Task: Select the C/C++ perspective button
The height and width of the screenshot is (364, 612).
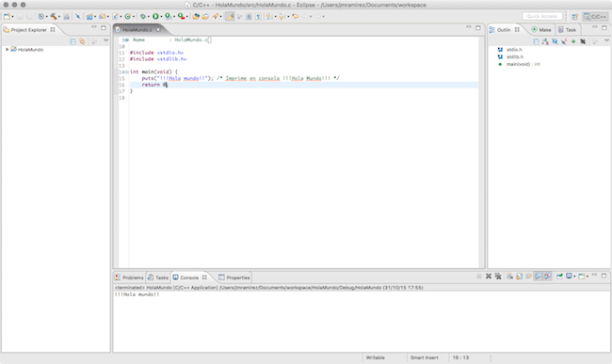Action: [x=595, y=16]
